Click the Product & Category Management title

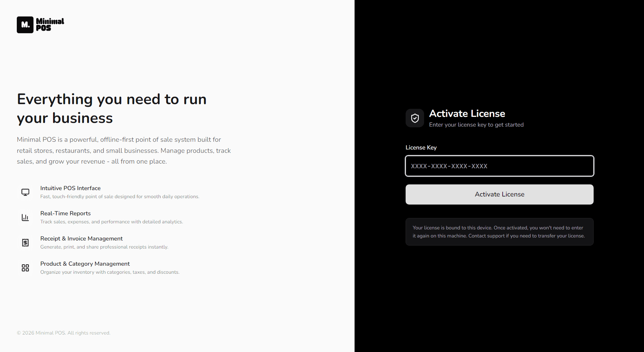point(85,264)
